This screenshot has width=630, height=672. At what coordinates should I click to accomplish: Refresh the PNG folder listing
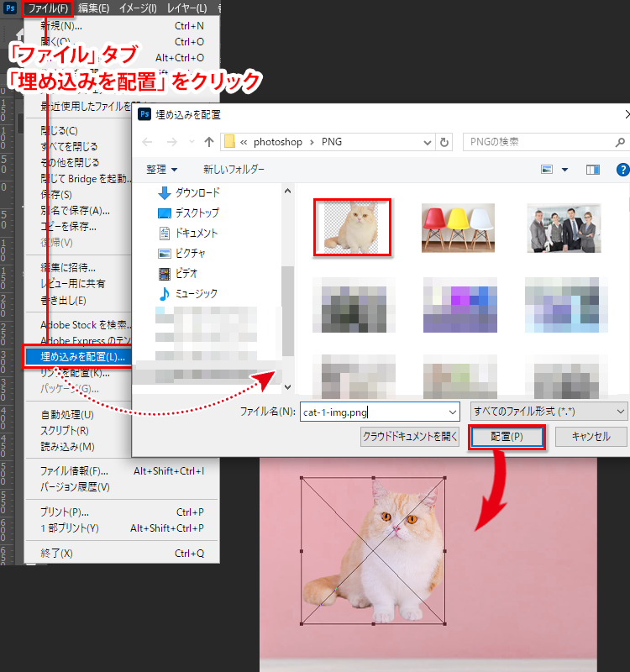[444, 142]
